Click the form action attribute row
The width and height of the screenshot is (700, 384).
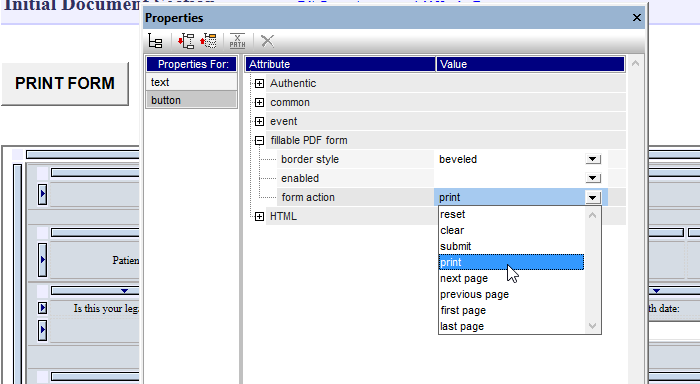(x=355, y=197)
